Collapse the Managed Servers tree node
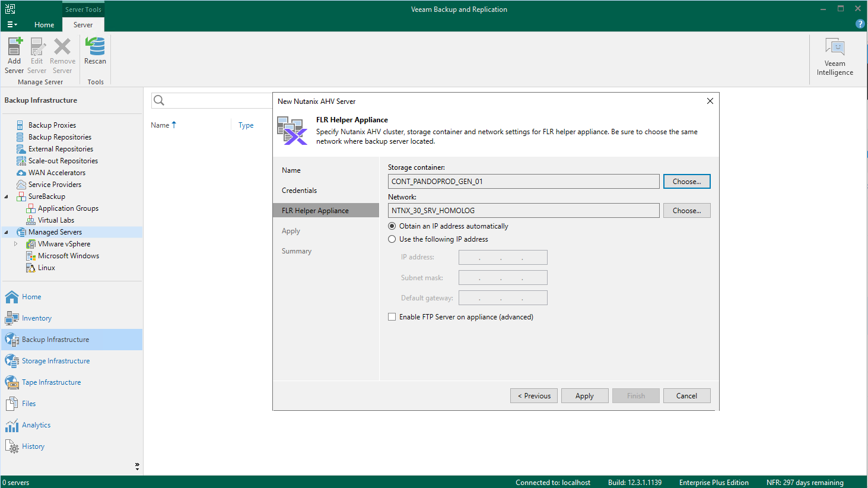868x488 pixels. (x=7, y=232)
